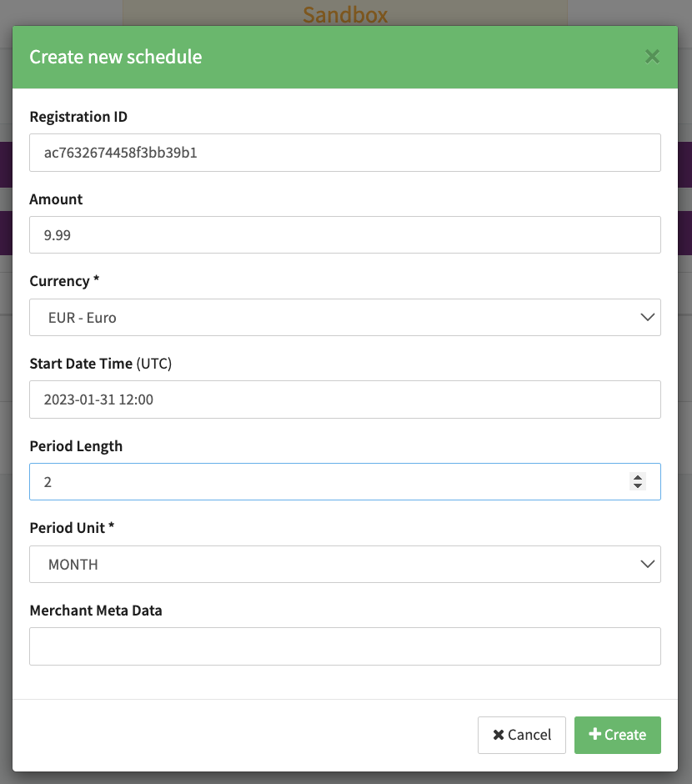692x784 pixels.
Task: Click the Create button
Action: coord(617,735)
